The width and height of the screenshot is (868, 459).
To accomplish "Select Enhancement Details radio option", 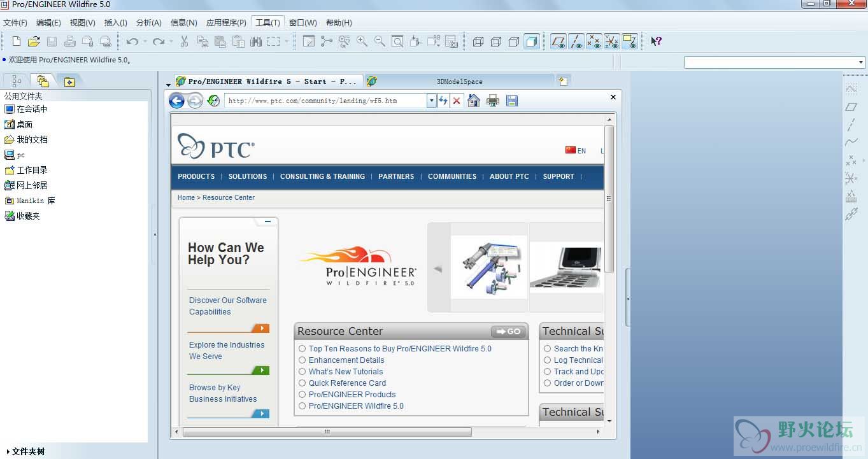I will 302,360.
